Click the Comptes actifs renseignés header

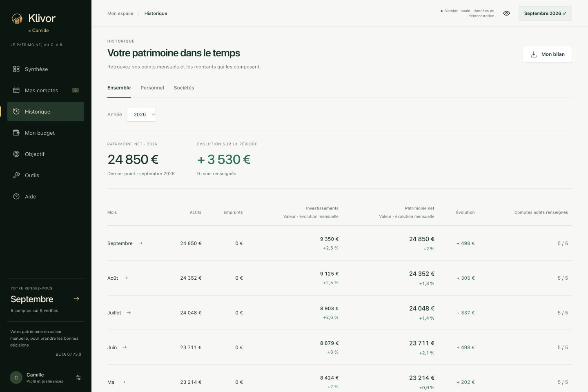(541, 212)
